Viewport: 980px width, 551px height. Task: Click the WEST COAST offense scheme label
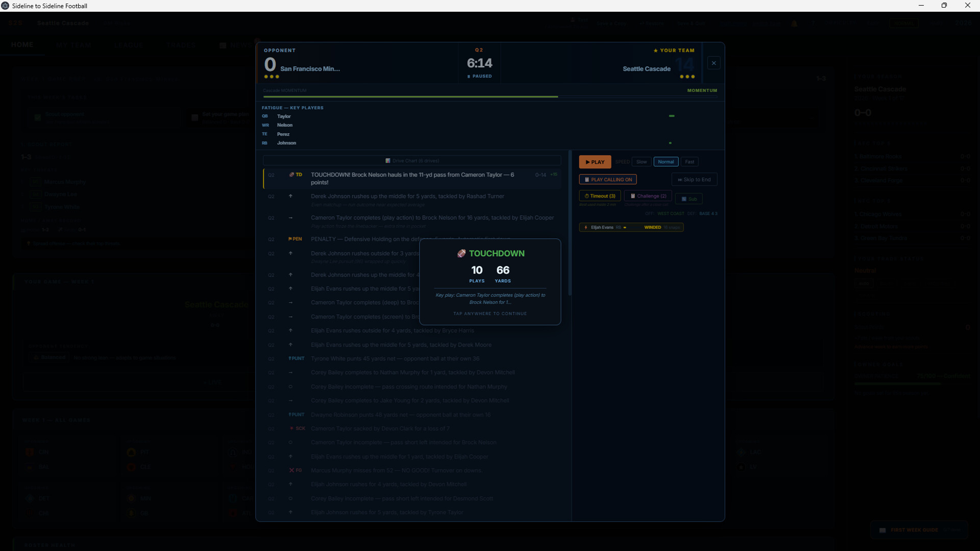click(x=671, y=214)
